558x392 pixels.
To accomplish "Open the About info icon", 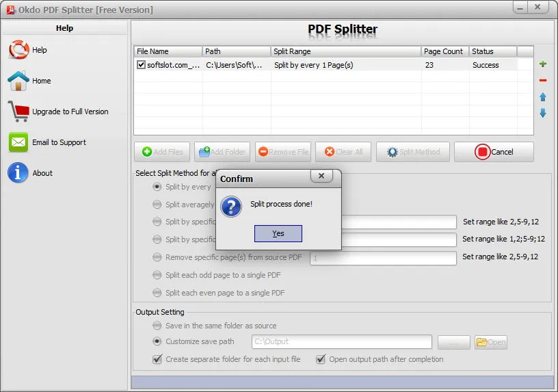I will tap(18, 172).
